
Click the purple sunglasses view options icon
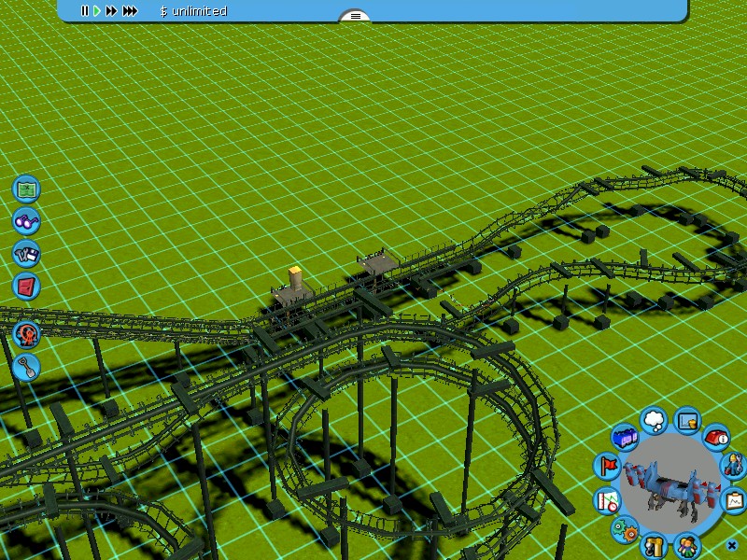(27, 221)
